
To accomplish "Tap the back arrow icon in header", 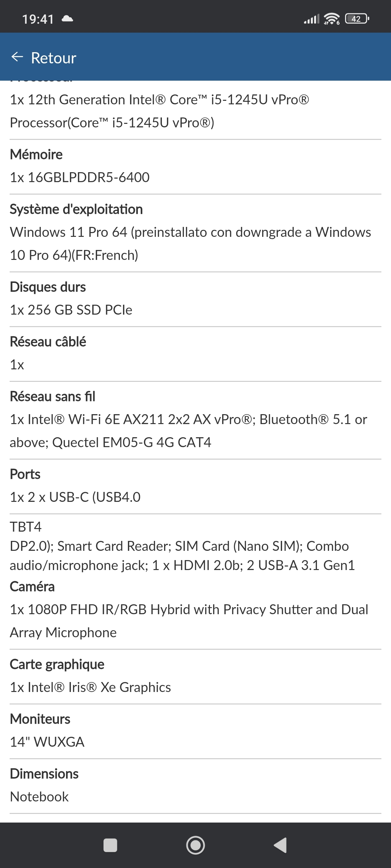I will coord(17,57).
